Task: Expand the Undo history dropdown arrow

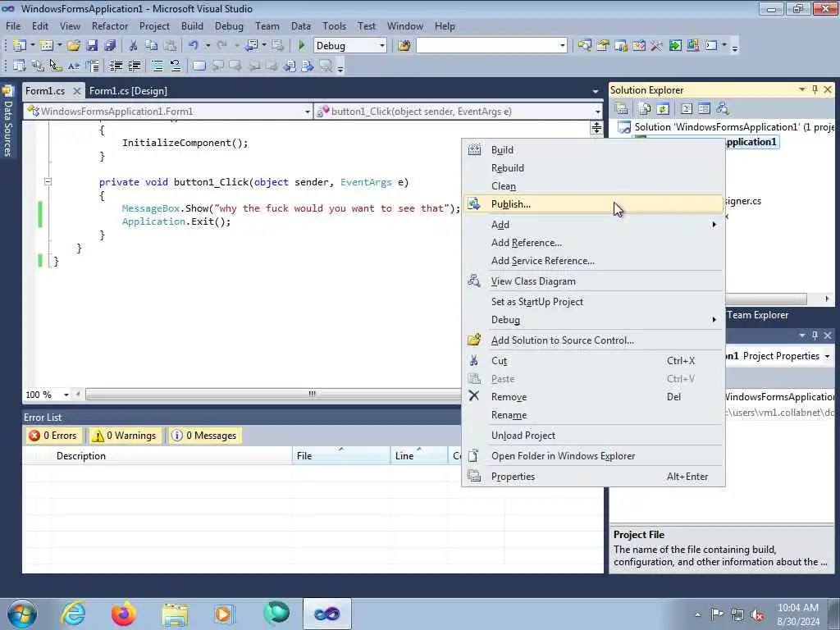Action: coord(208,46)
